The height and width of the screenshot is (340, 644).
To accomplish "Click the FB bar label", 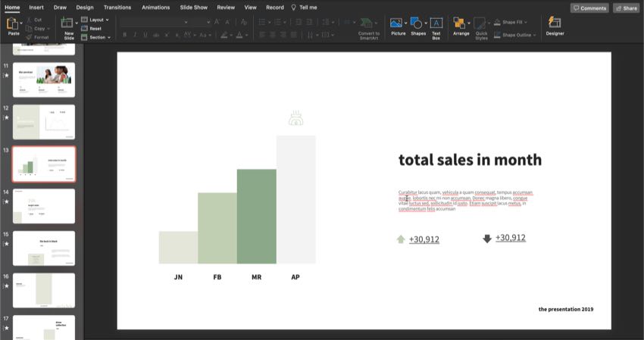I will tap(217, 277).
